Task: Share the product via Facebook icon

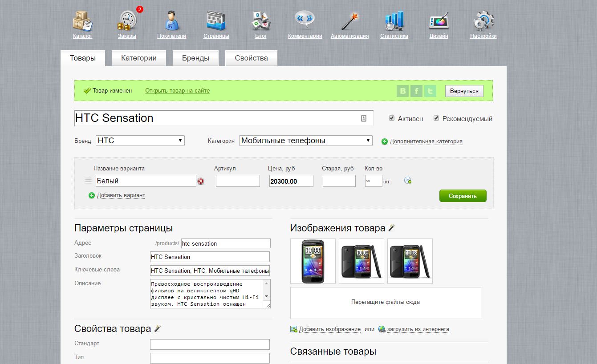Action: [416, 91]
